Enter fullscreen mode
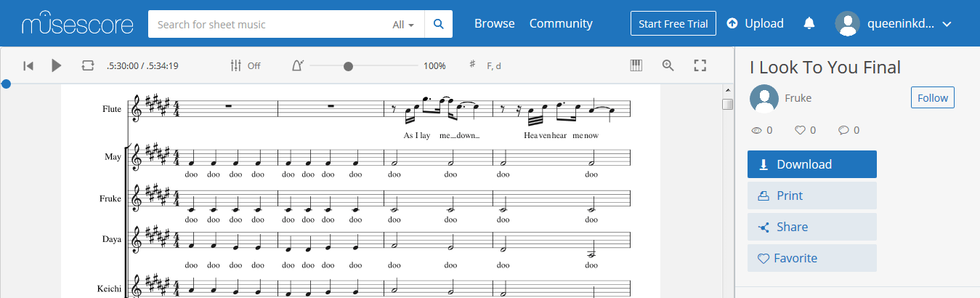This screenshot has width=980, height=298. (x=700, y=65)
